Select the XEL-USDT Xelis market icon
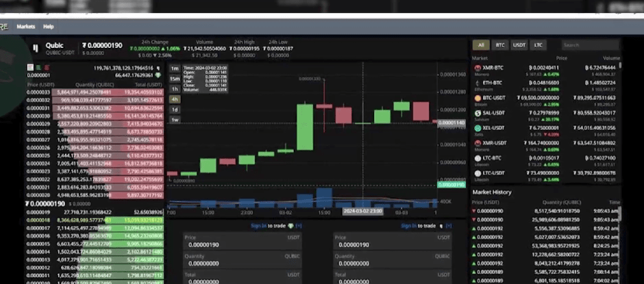The image size is (644, 284). (478, 128)
